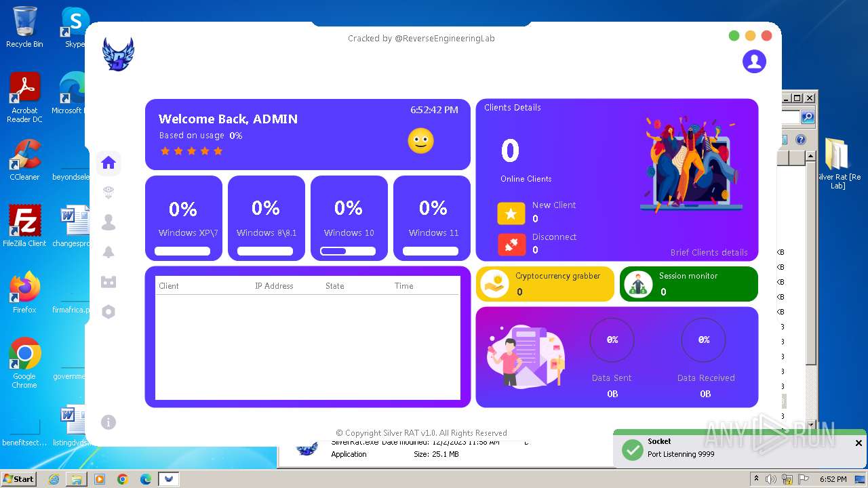Click the Windows 8\8.1 percentage card

pyautogui.click(x=267, y=218)
